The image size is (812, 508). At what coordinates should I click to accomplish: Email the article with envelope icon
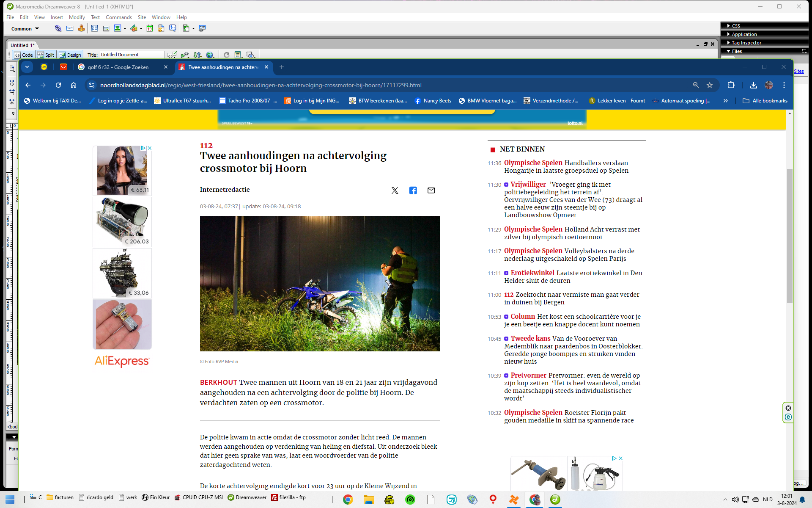click(x=431, y=190)
